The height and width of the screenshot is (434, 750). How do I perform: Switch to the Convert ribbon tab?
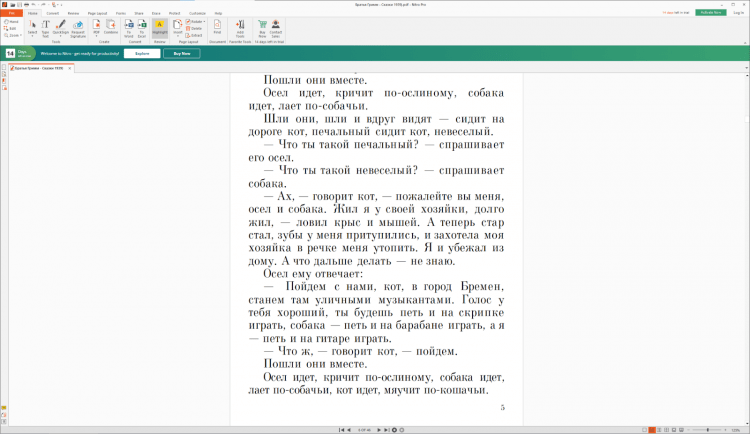[x=53, y=13]
